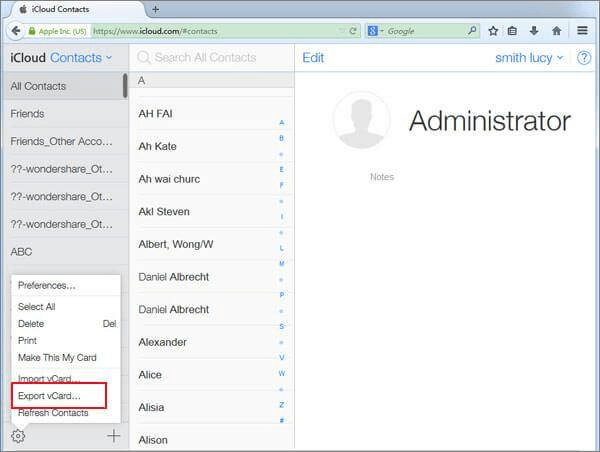Jump to letter P in index
The width and height of the screenshot is (600, 452).
coord(282,295)
